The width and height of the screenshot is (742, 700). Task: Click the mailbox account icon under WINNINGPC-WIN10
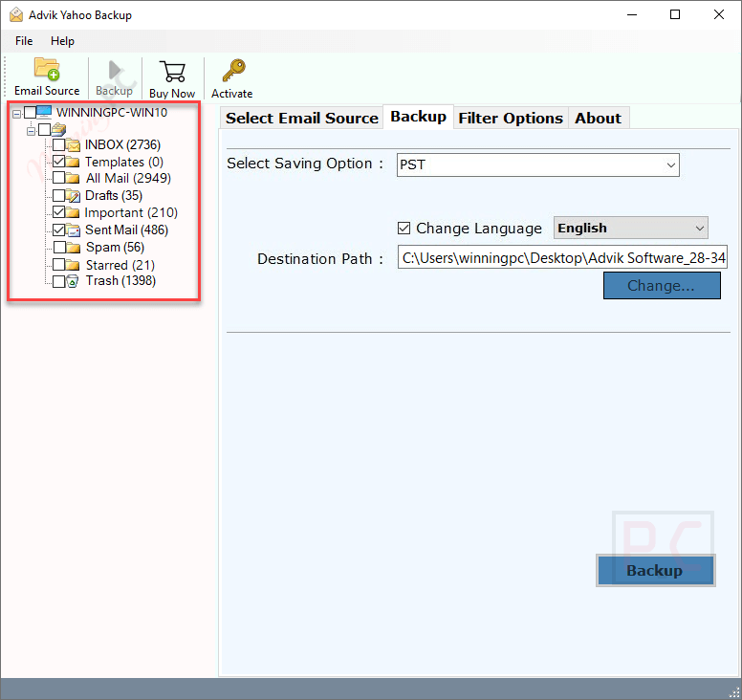pos(58,129)
